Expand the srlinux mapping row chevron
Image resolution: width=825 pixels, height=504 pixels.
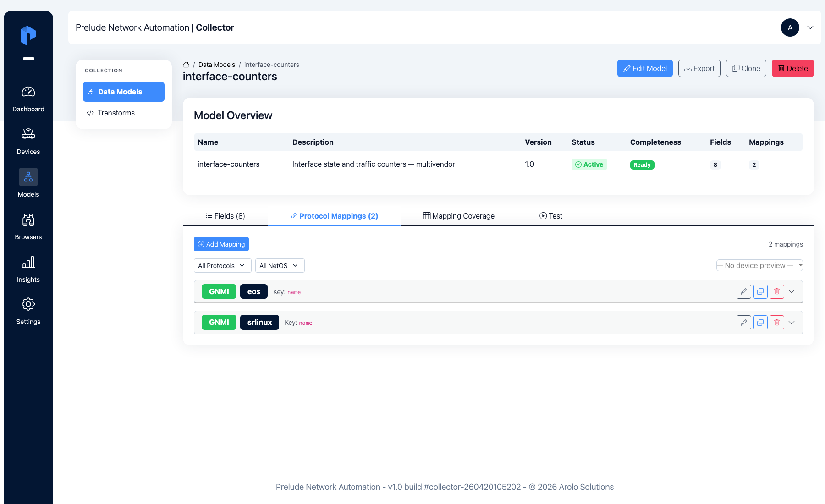point(792,323)
